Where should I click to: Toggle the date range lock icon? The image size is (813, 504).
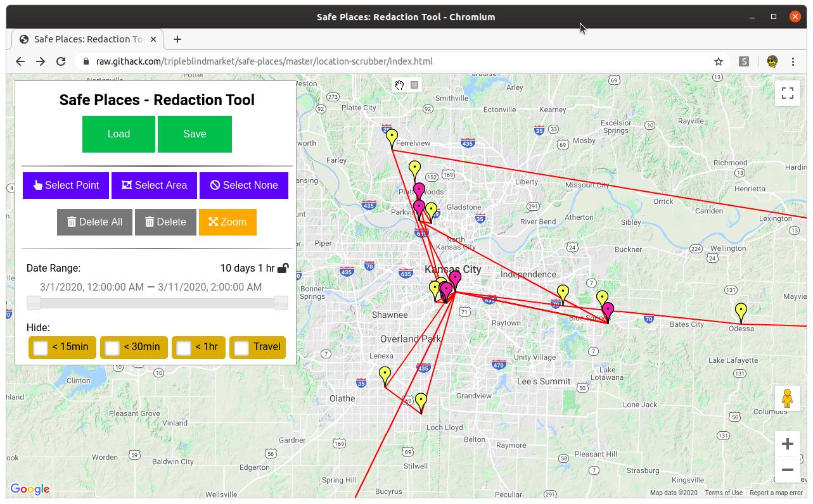pos(283,268)
